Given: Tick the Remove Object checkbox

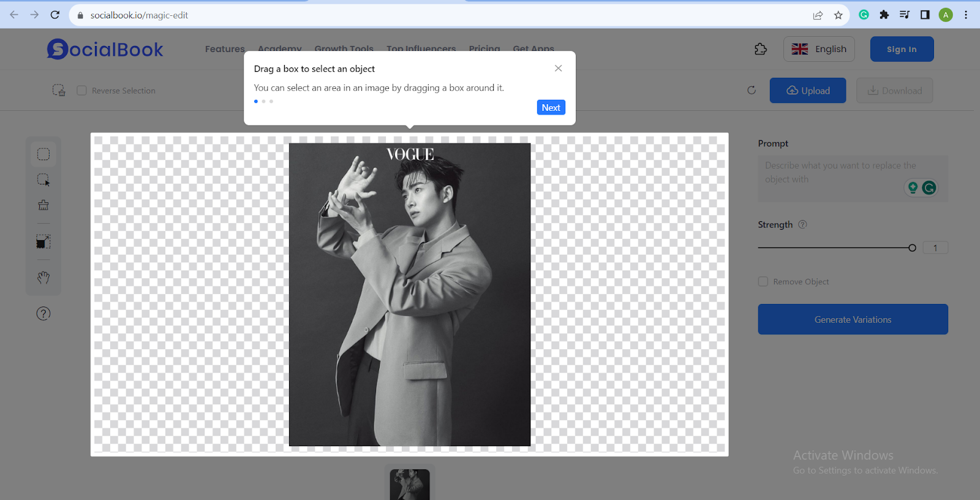Looking at the screenshot, I should point(763,282).
